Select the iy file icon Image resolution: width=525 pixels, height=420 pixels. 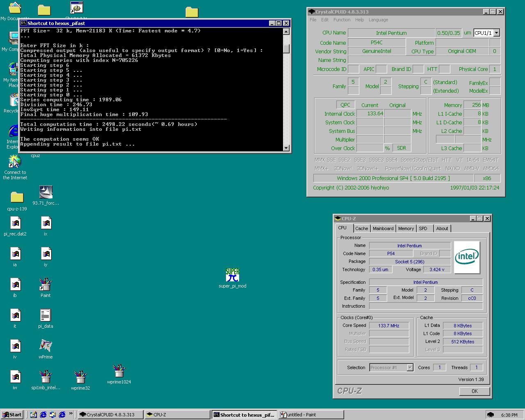pos(46,257)
